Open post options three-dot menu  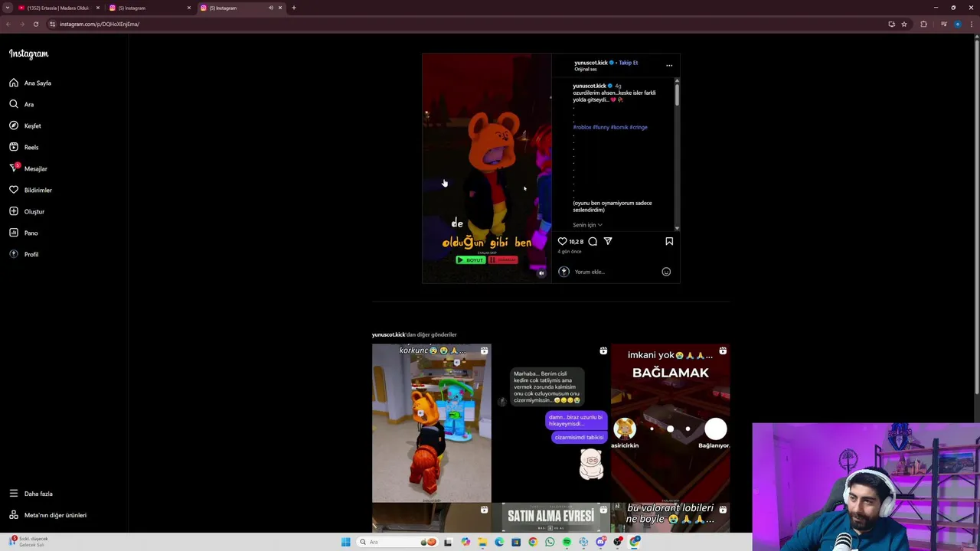click(669, 65)
